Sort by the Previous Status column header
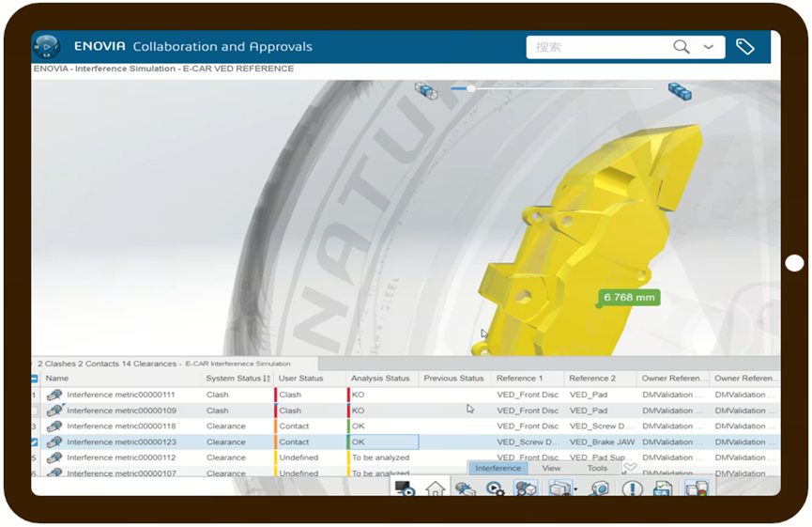 point(453,379)
